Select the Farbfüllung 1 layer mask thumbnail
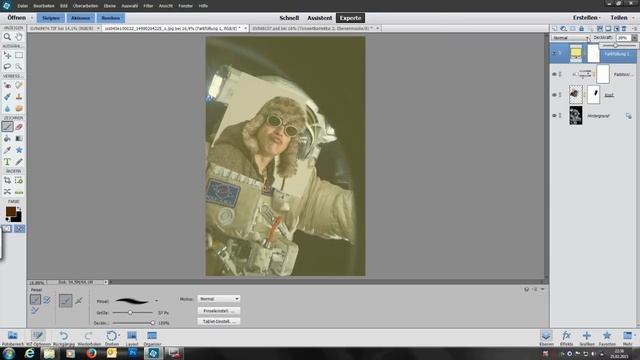640x360 pixels. (593, 53)
